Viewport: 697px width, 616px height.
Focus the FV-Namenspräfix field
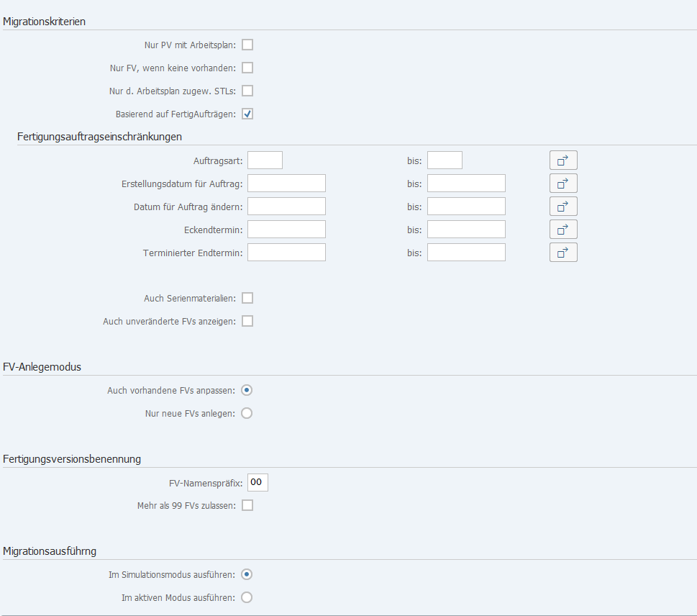[x=258, y=483]
